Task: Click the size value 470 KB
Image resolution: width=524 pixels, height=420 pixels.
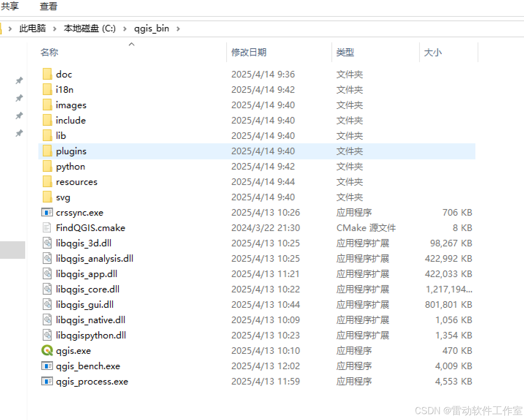Action: click(x=457, y=351)
